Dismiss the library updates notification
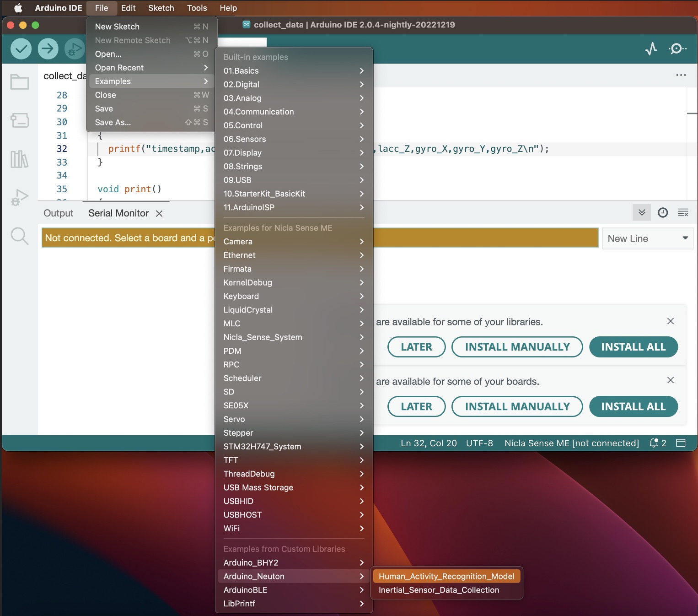 (671, 321)
